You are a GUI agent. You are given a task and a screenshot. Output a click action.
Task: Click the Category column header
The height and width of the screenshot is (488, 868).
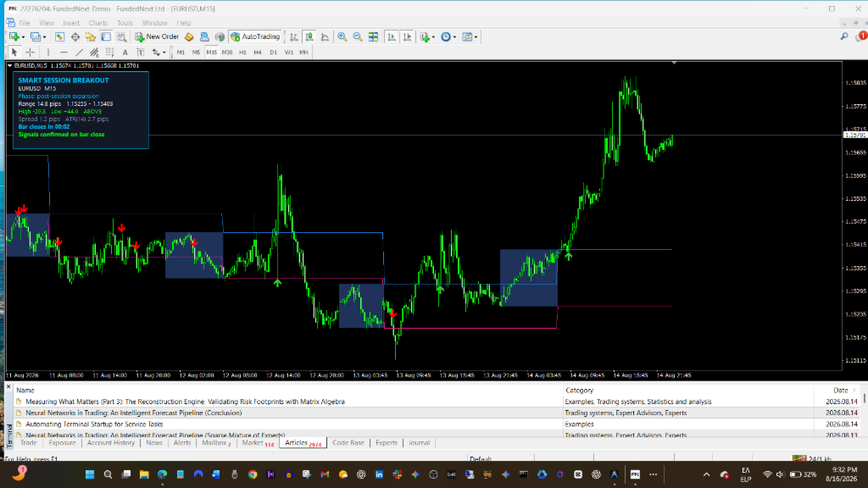click(579, 390)
